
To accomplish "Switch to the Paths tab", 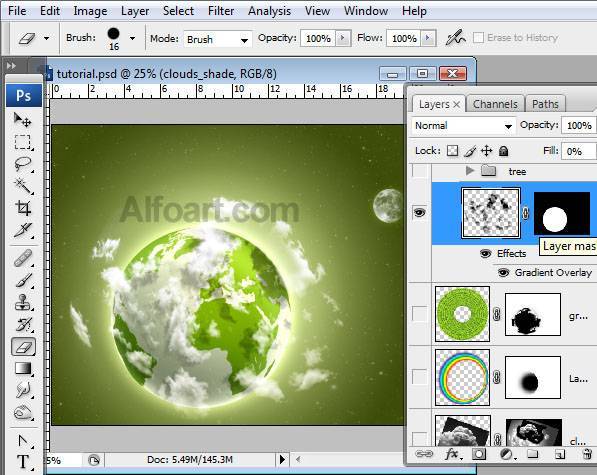I will (x=545, y=104).
